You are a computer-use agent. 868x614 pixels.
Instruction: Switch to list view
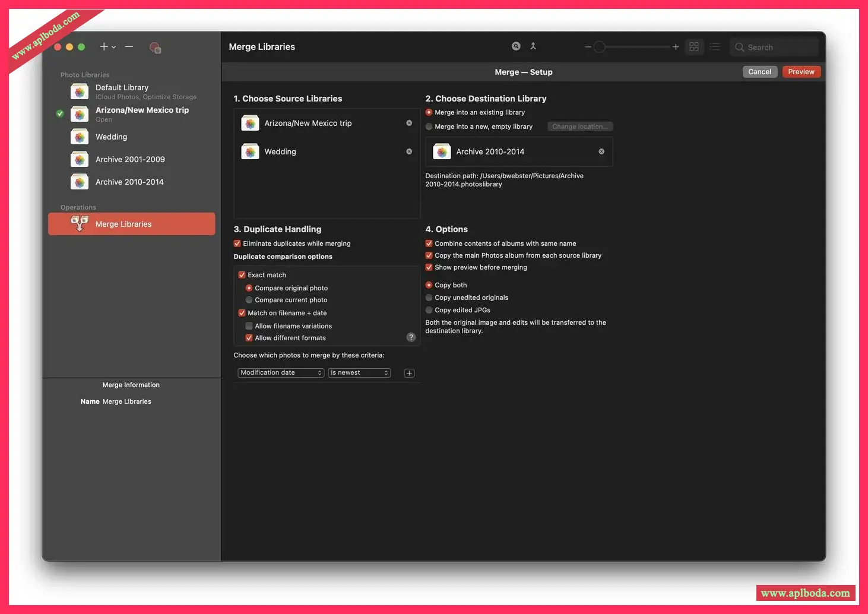click(714, 46)
